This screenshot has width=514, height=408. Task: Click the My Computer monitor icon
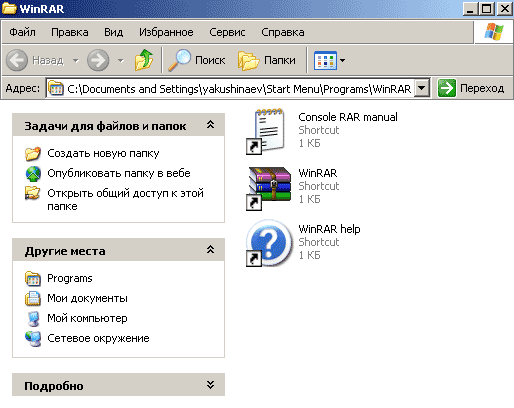pos(33,319)
